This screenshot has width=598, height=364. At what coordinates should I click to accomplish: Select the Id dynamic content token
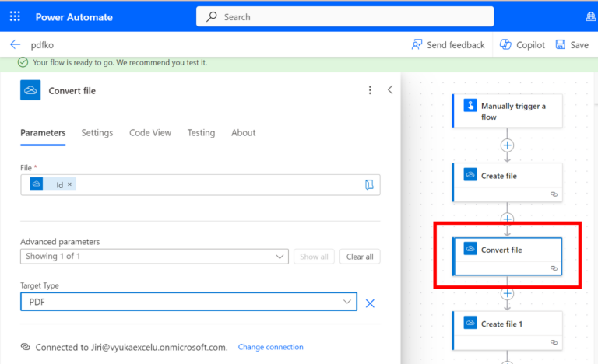point(53,184)
